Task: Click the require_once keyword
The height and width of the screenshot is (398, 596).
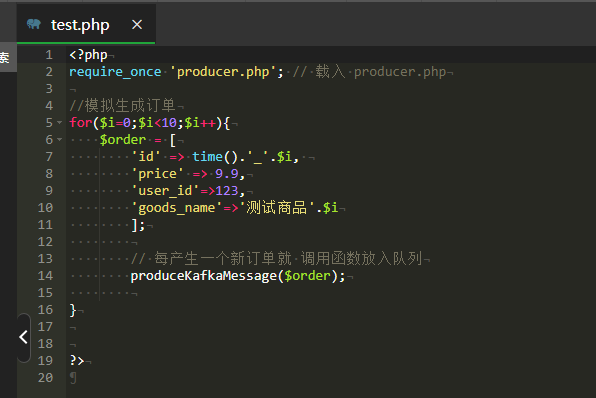Action: pos(115,72)
